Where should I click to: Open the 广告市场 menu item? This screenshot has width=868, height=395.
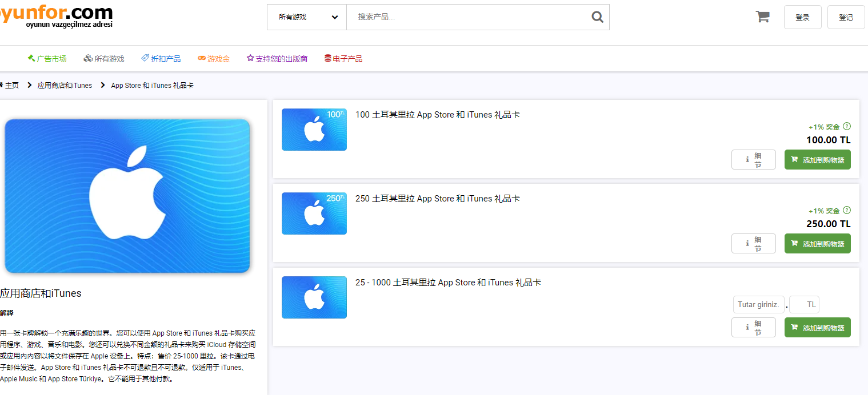tap(47, 59)
